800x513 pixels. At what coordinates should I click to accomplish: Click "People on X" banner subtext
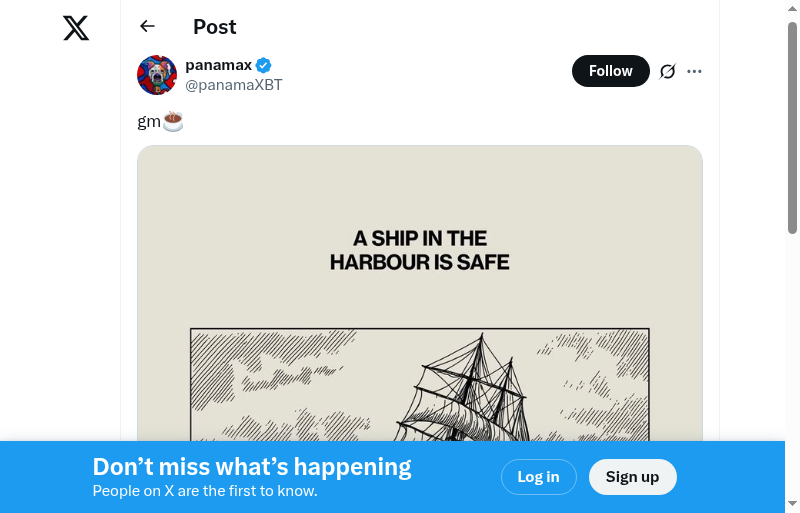[x=205, y=491]
